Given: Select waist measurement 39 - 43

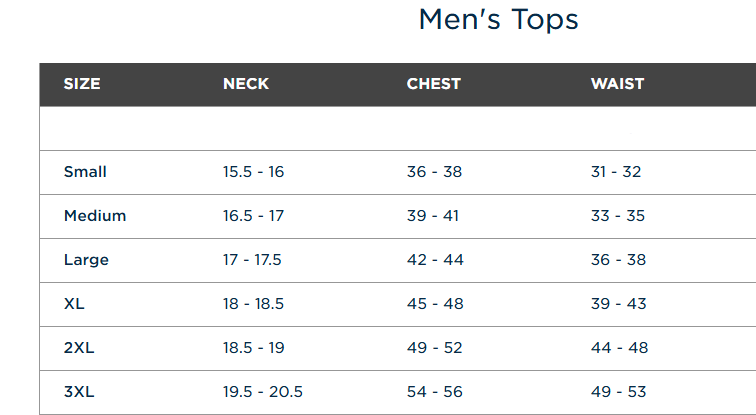Looking at the screenshot, I should (x=619, y=304).
